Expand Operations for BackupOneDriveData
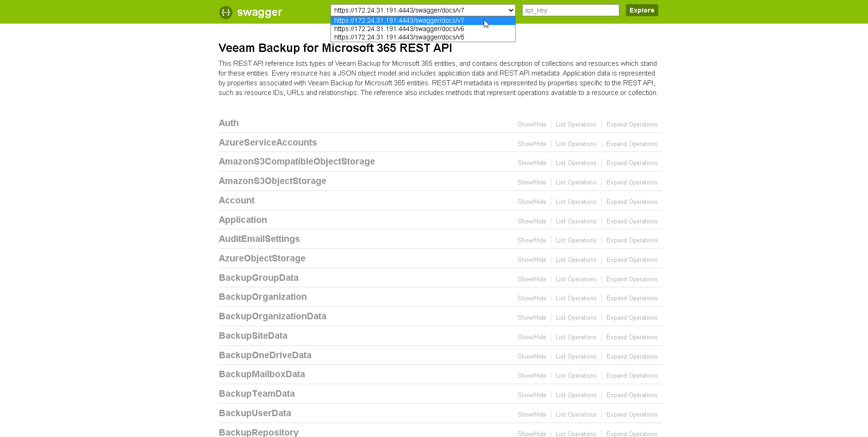The width and height of the screenshot is (868, 437). [x=632, y=357]
